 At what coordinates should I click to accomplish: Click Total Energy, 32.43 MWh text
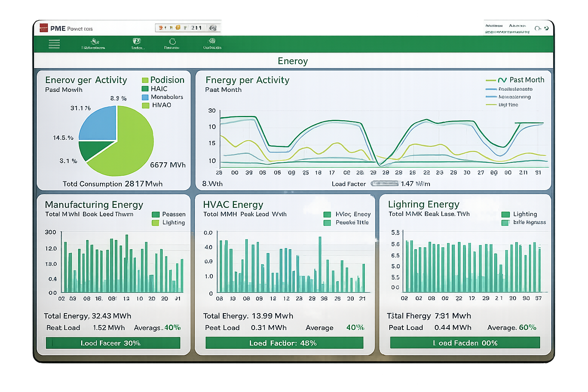point(88,316)
